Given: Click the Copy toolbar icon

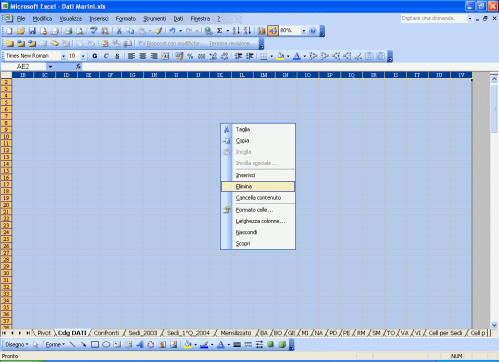Looking at the screenshot, I should (x=130, y=31).
